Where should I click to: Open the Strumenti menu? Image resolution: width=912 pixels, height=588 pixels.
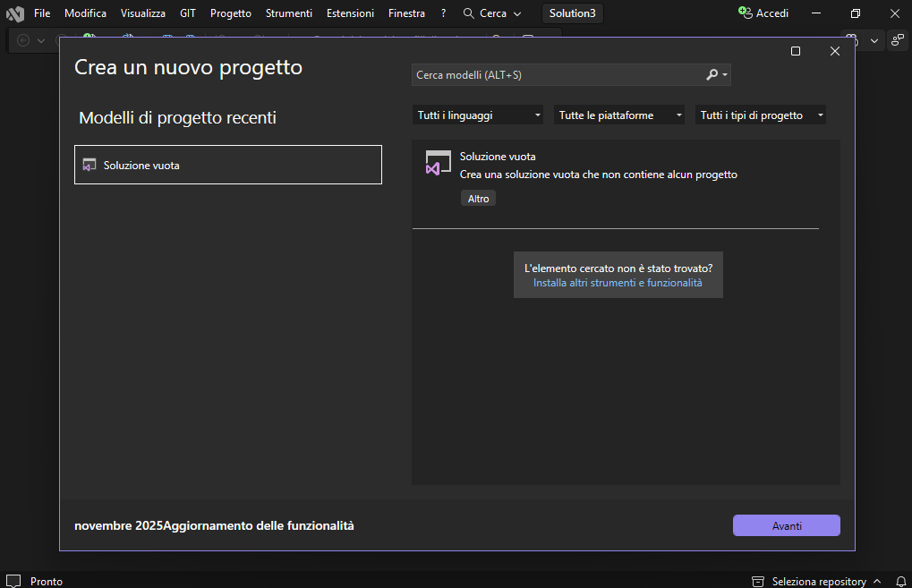coord(289,13)
